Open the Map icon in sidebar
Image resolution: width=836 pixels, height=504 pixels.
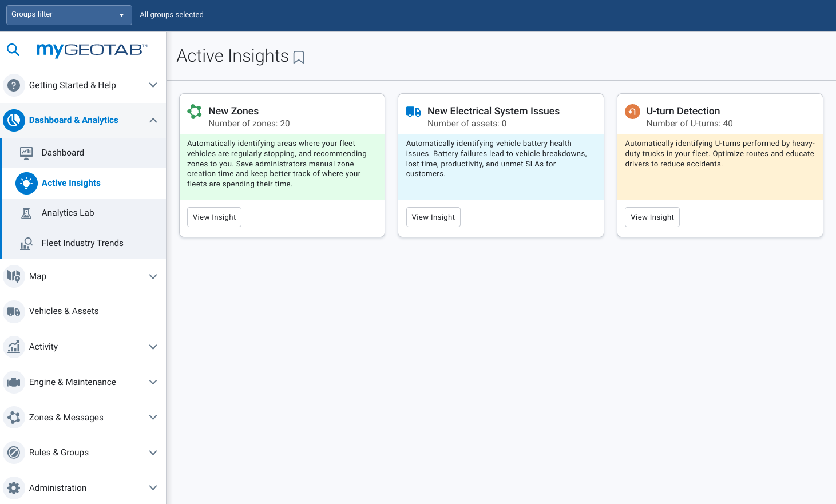pos(13,276)
